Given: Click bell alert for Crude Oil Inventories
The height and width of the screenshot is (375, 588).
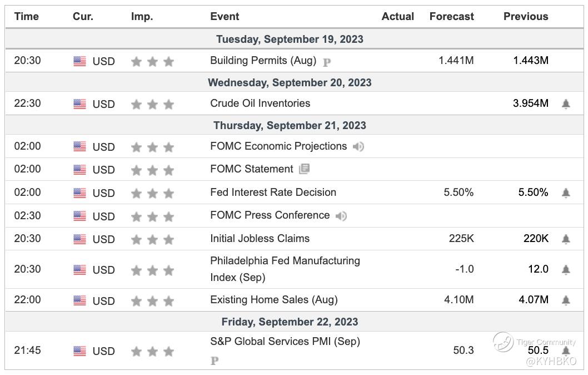Looking at the screenshot, I should click(x=566, y=104).
